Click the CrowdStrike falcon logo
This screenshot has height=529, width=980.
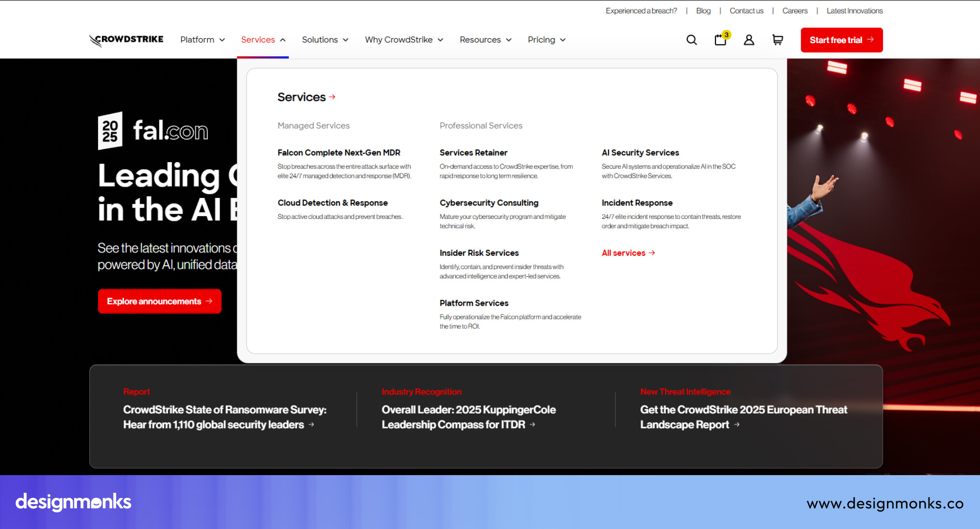(x=125, y=40)
